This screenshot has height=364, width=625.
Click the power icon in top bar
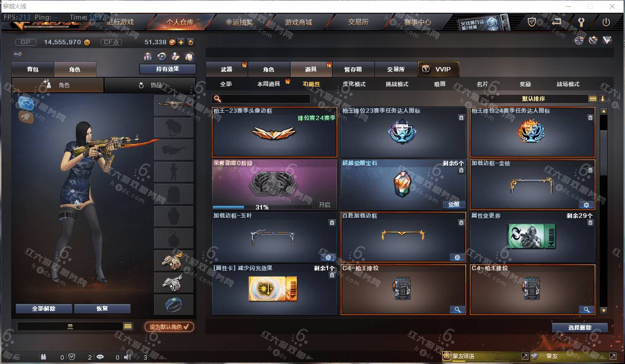(x=606, y=22)
